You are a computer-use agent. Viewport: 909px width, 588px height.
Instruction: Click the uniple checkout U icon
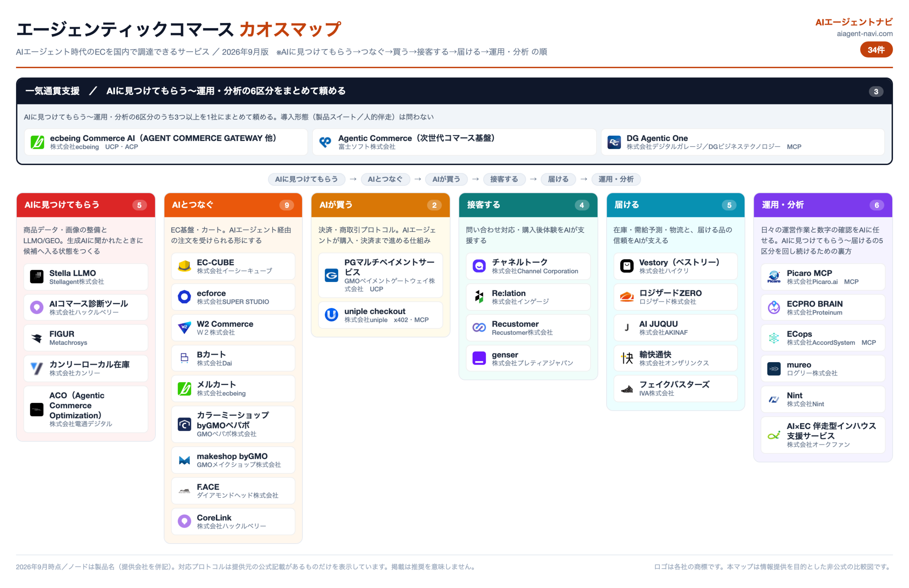click(x=331, y=315)
